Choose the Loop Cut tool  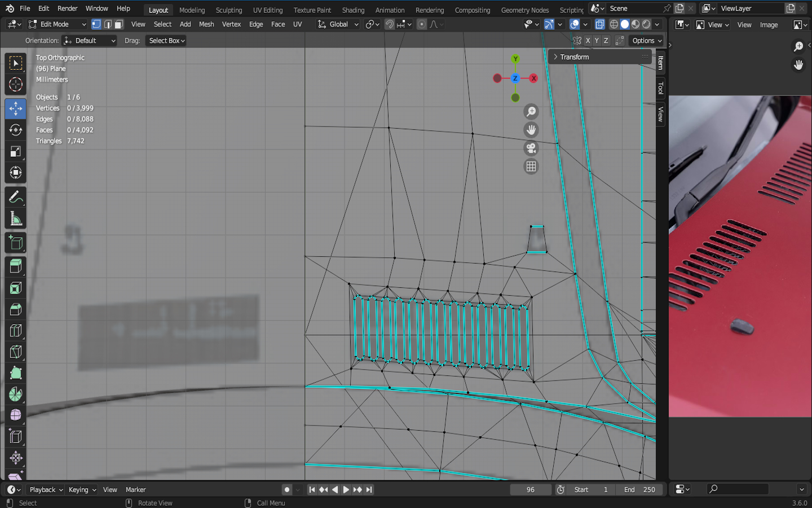coord(16,331)
